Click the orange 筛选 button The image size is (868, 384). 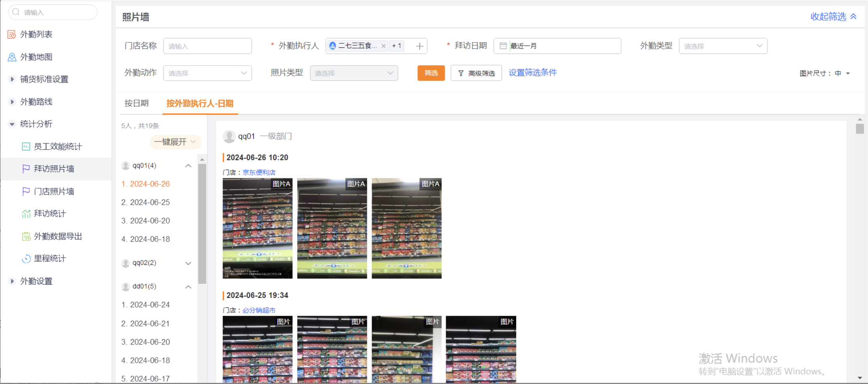pos(431,73)
